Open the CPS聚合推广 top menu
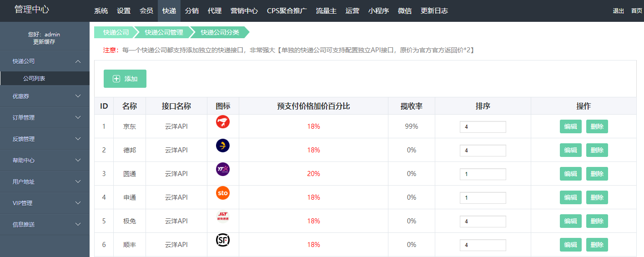644x257 pixels. click(x=287, y=11)
